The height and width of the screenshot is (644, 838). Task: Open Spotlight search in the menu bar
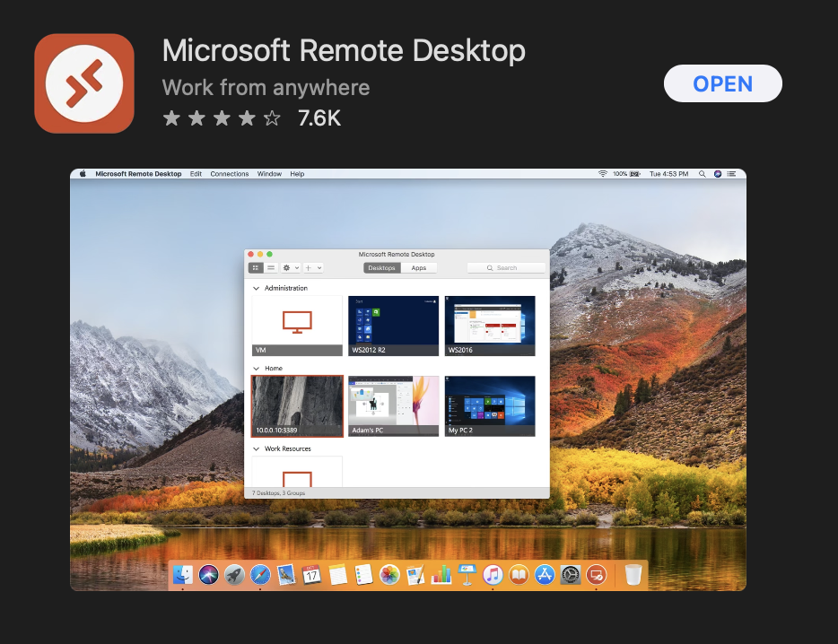pyautogui.click(x=702, y=174)
